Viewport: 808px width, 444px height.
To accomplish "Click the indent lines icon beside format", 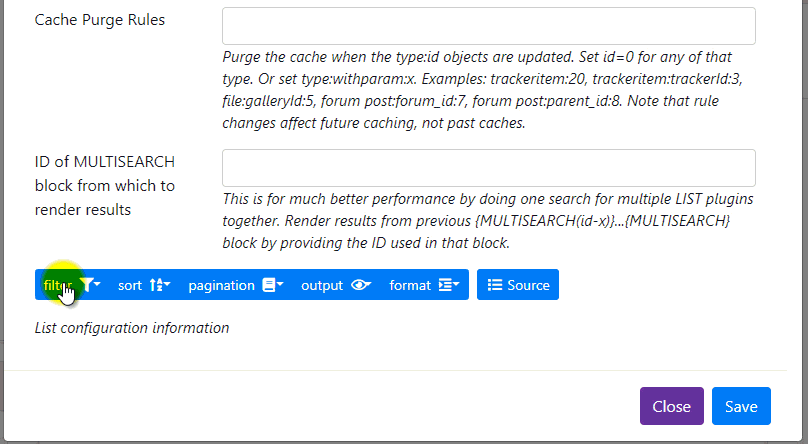I will click(445, 285).
